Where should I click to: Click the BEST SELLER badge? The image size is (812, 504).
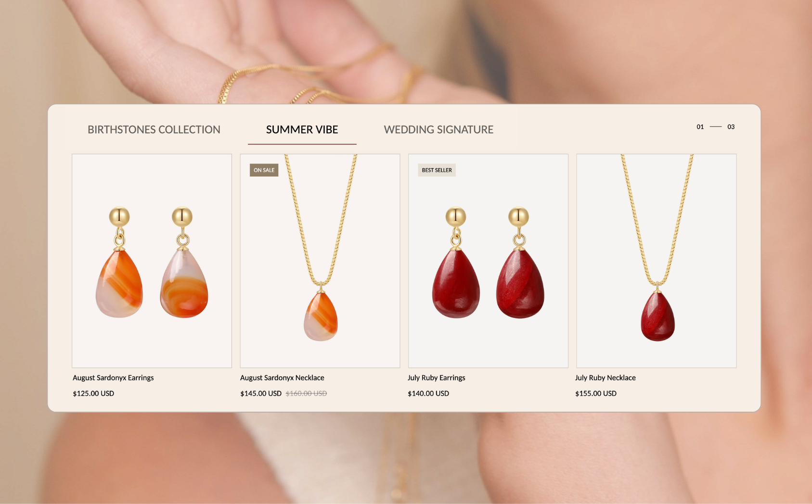click(437, 170)
